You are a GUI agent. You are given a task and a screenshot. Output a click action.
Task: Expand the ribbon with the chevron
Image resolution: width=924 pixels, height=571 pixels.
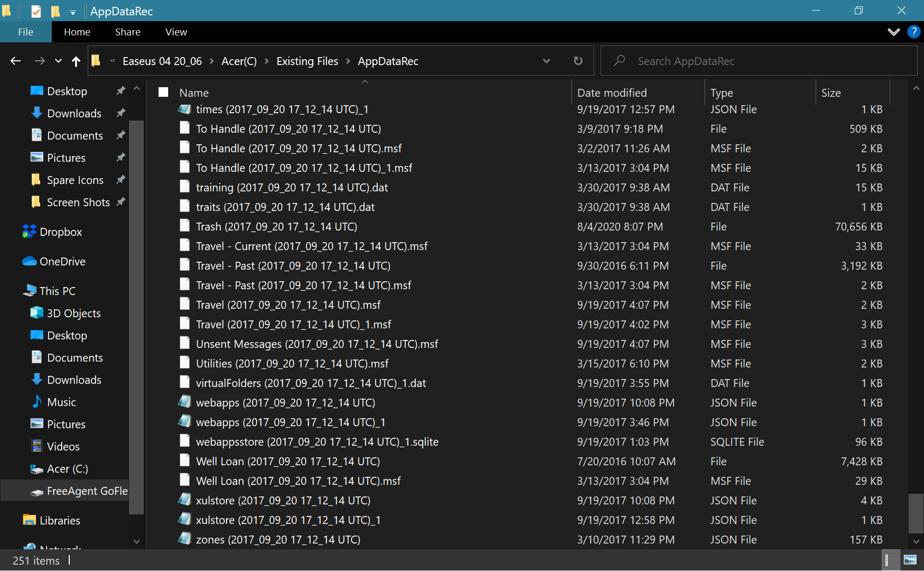click(893, 32)
